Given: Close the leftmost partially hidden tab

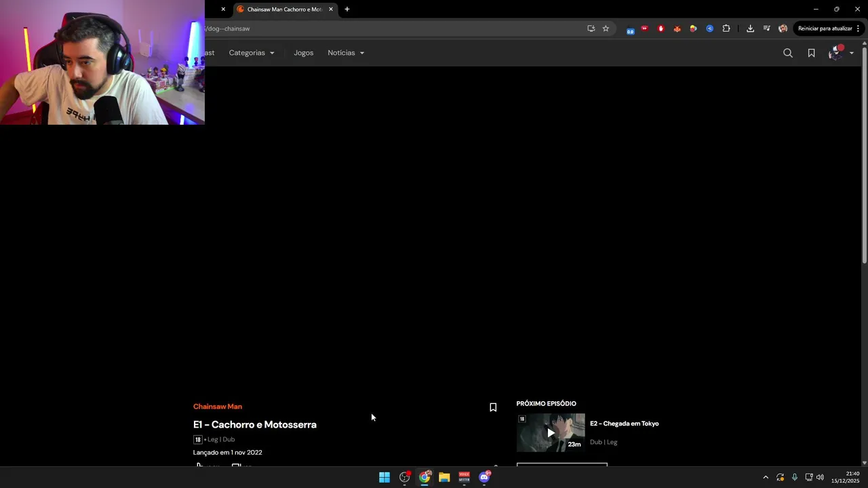Looking at the screenshot, I should coord(223,9).
